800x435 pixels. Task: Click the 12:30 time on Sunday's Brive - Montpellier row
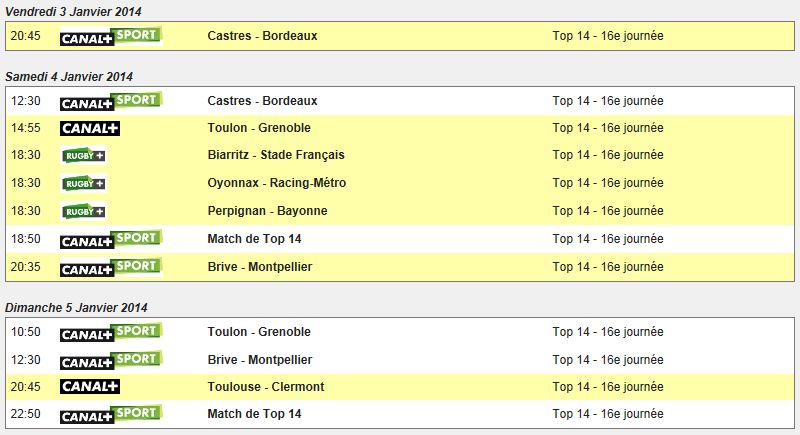click(x=26, y=360)
